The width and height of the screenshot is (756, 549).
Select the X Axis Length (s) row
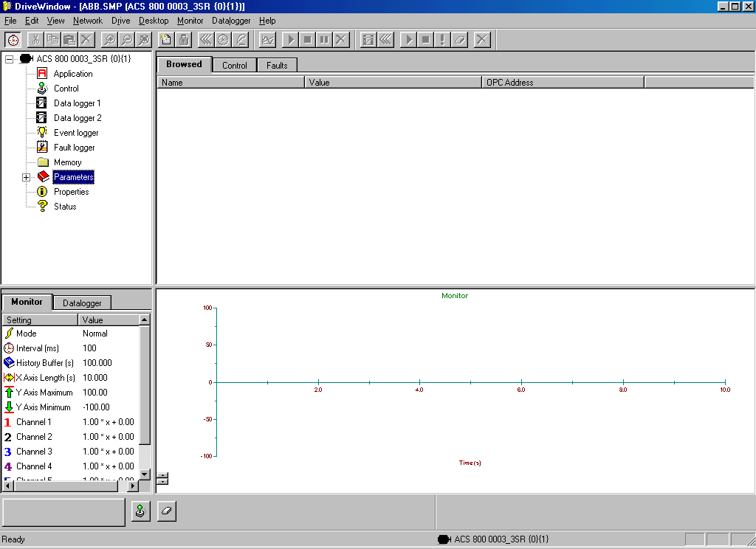coord(71,378)
